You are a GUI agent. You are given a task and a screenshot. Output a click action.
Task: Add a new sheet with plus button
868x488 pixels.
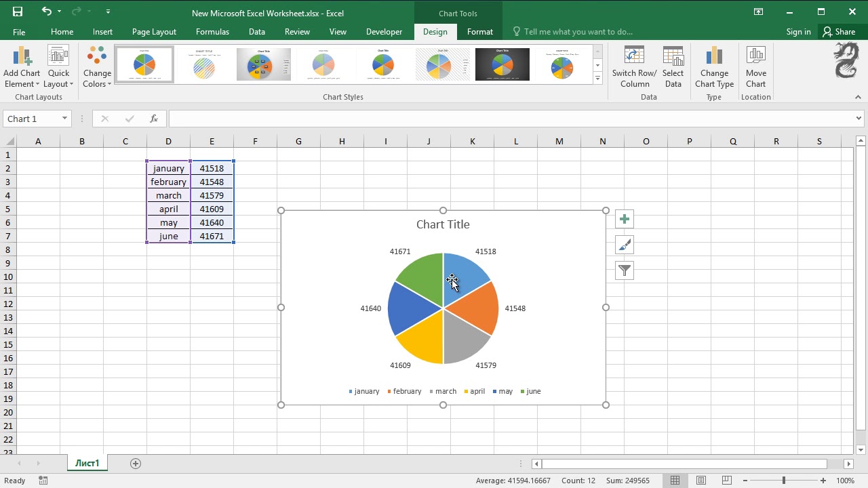coord(136,464)
